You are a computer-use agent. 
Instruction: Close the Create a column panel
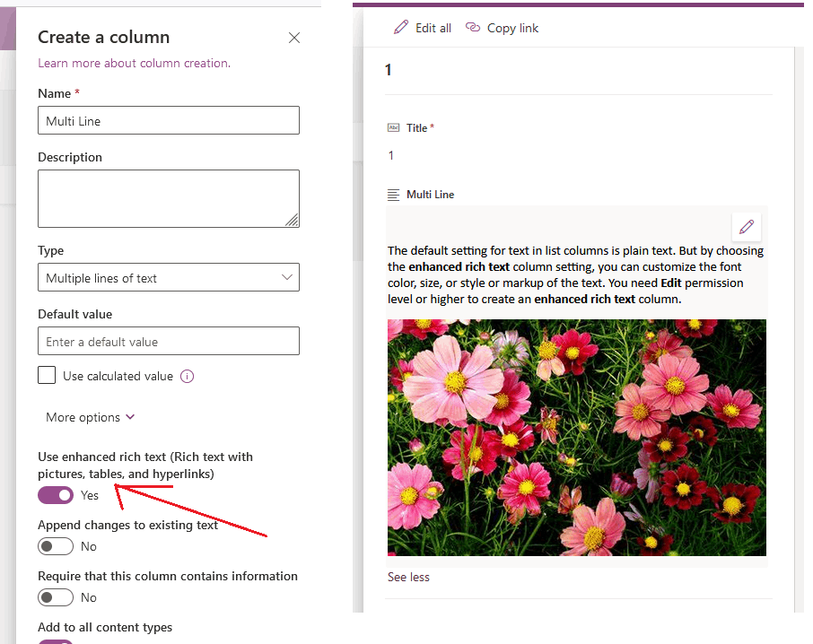(x=294, y=38)
